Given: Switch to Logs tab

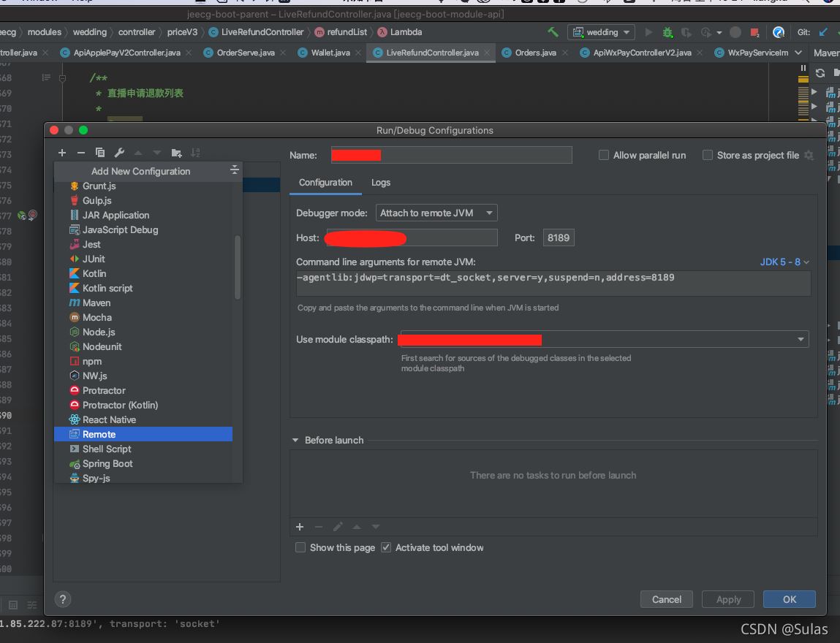Looking at the screenshot, I should [381, 183].
